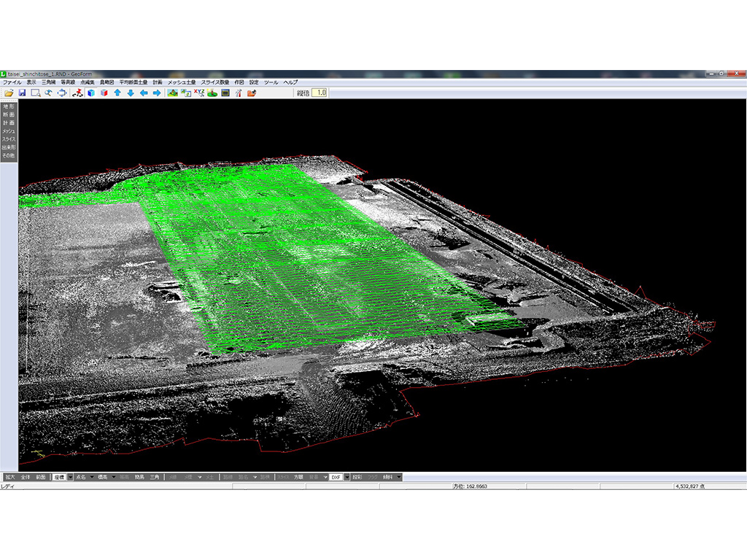Expand the dropdown arrow next to 座標
This screenshot has width=747, height=560.
tap(70, 477)
